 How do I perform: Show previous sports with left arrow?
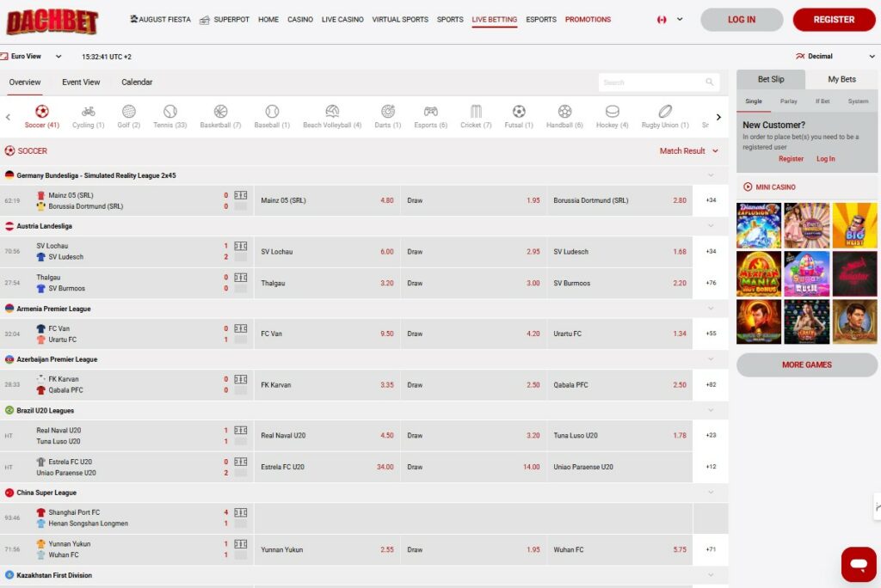point(8,117)
